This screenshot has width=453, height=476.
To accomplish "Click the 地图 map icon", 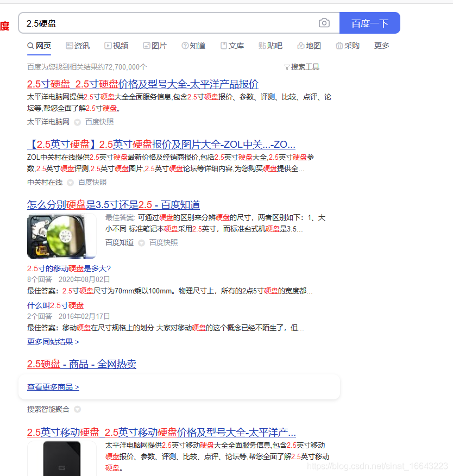I will coord(301,46).
